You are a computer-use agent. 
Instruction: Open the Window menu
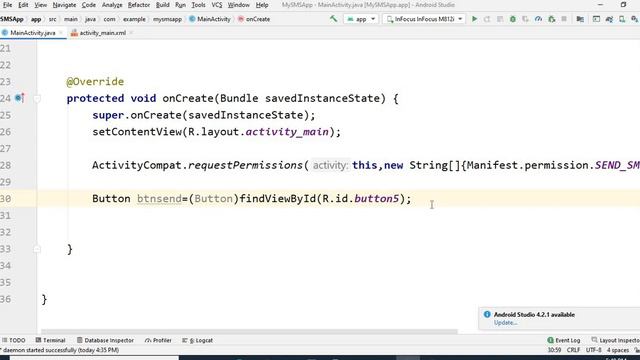click(x=238, y=5)
